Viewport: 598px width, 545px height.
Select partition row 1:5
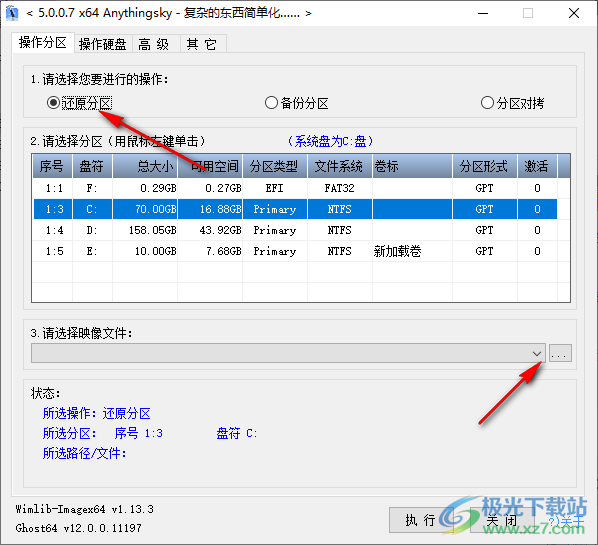(x=295, y=251)
